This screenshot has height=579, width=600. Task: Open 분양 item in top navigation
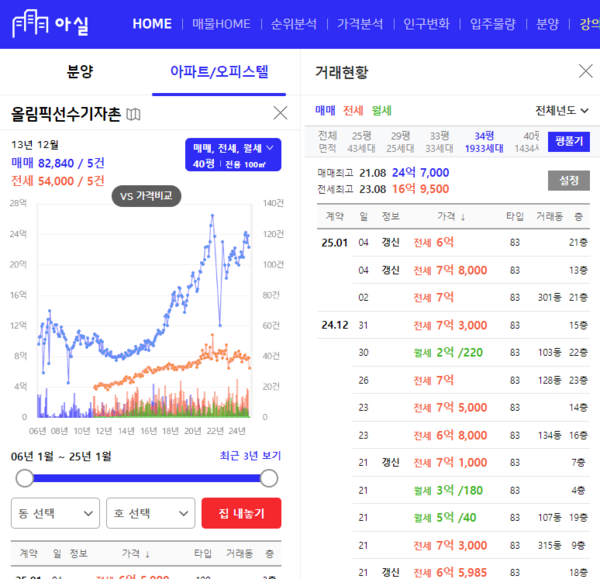(547, 24)
